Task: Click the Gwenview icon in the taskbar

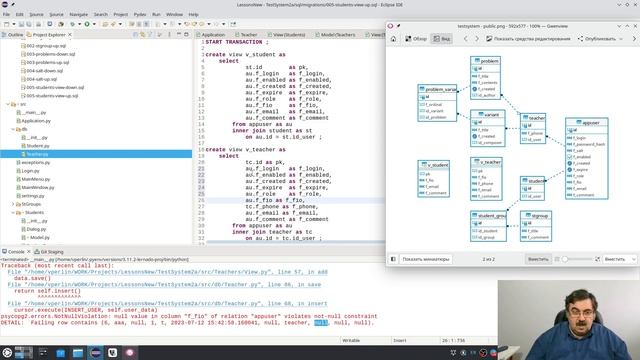Action: point(130,353)
